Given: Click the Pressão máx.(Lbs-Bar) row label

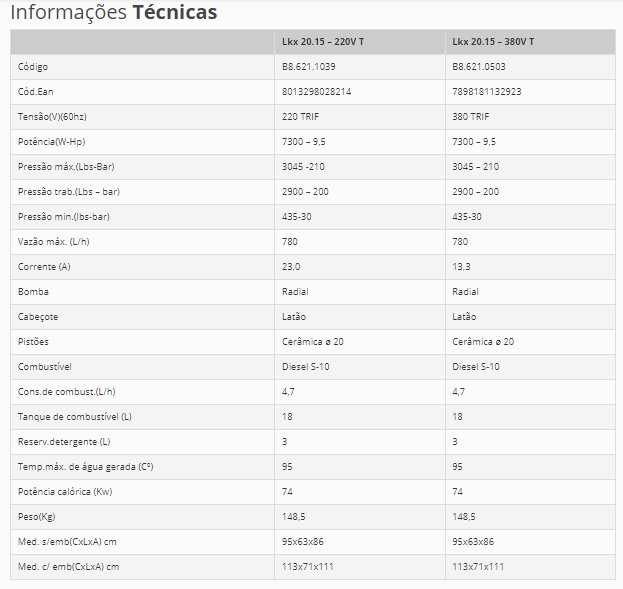Looking at the screenshot, I should [66, 167].
